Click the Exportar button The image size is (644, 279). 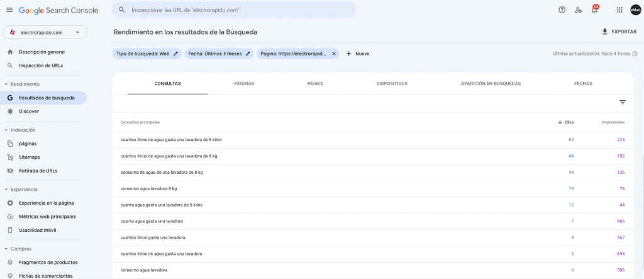619,31
